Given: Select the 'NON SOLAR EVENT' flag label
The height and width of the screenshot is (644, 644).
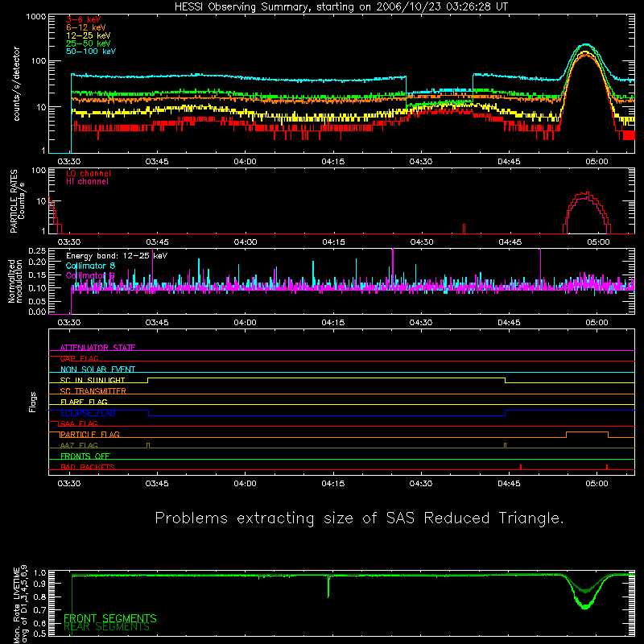Looking at the screenshot, I should point(97,369).
